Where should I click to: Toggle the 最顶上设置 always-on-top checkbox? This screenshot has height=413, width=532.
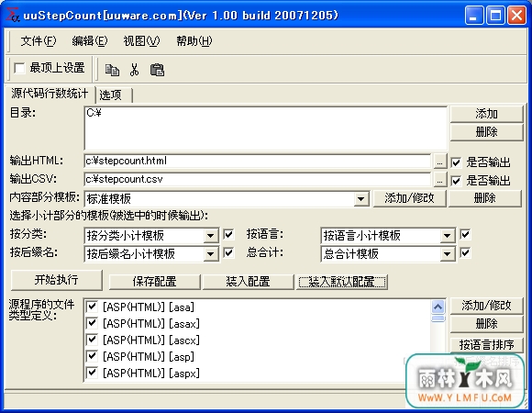click(19, 68)
